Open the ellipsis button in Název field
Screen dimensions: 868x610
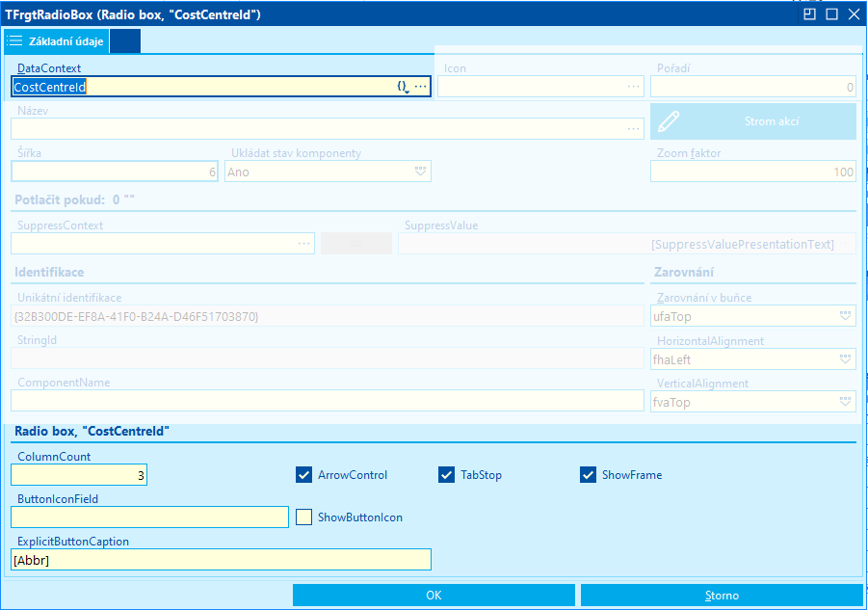633,129
